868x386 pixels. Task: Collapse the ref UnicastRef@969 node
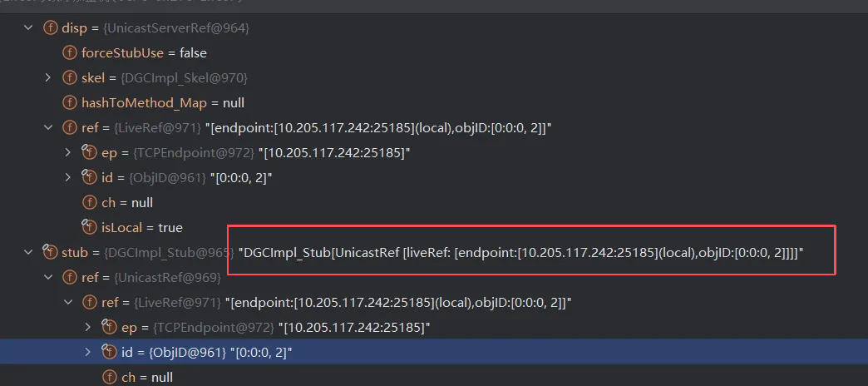pyautogui.click(x=49, y=277)
